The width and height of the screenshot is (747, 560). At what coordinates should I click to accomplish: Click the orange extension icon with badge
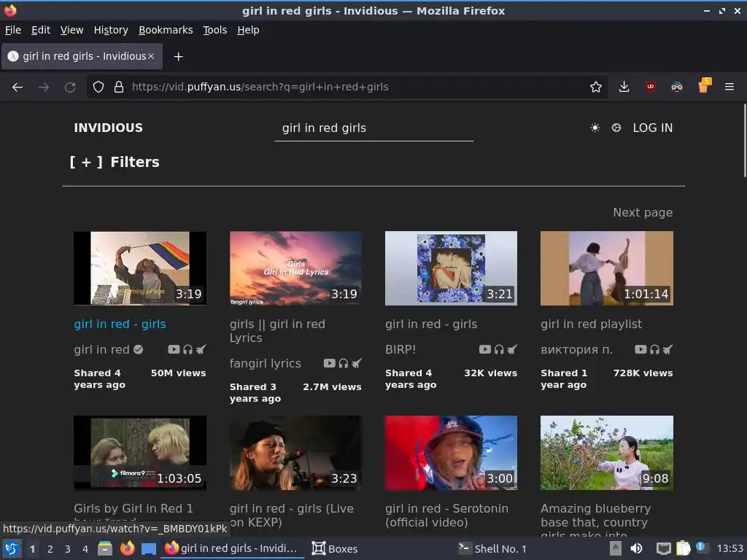(704, 86)
